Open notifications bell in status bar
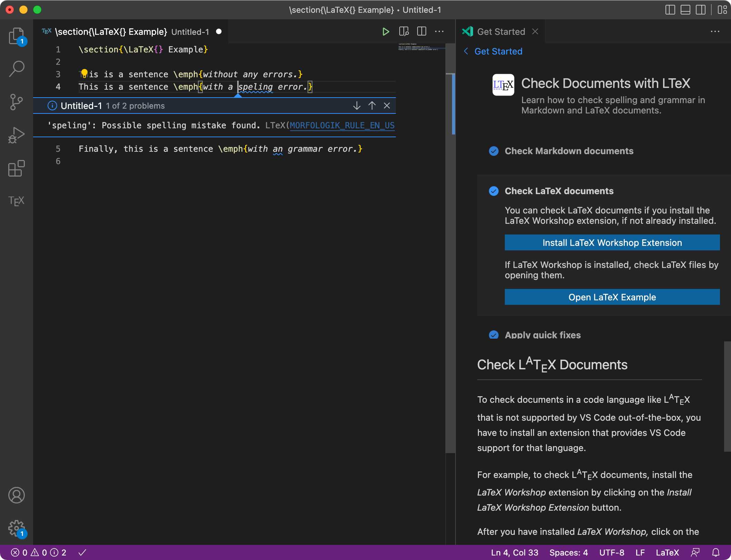Viewport: 731px width, 560px height. coord(716,552)
